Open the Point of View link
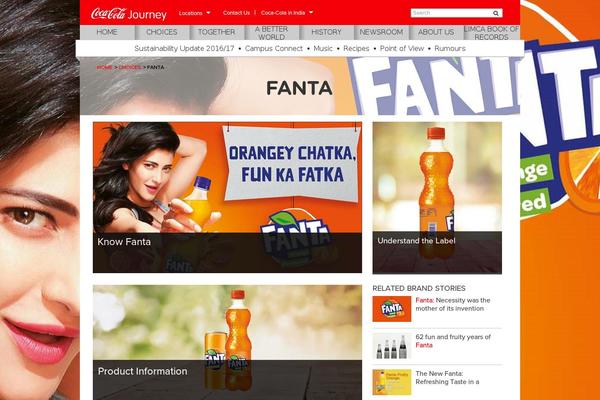 402,49
